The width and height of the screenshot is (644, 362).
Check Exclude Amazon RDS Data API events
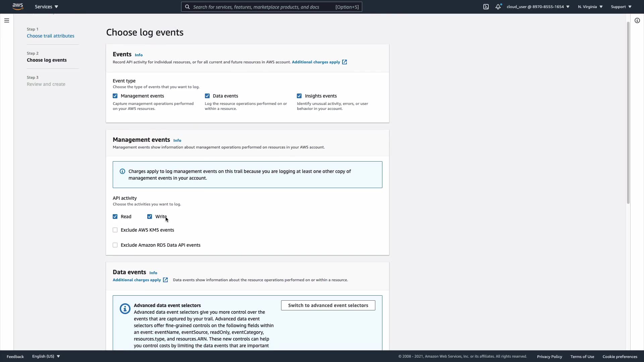tap(115, 245)
